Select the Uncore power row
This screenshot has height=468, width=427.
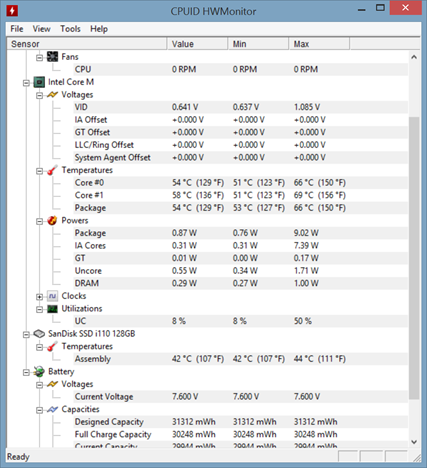point(241,271)
